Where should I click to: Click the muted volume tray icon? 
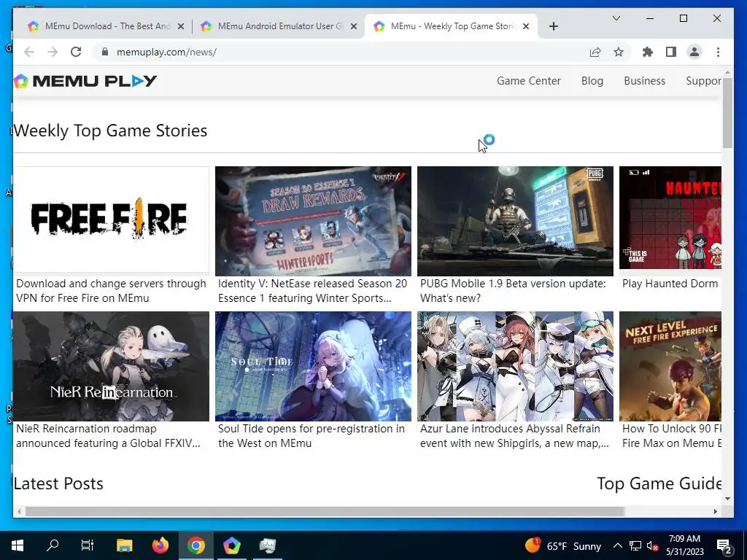coord(653,545)
